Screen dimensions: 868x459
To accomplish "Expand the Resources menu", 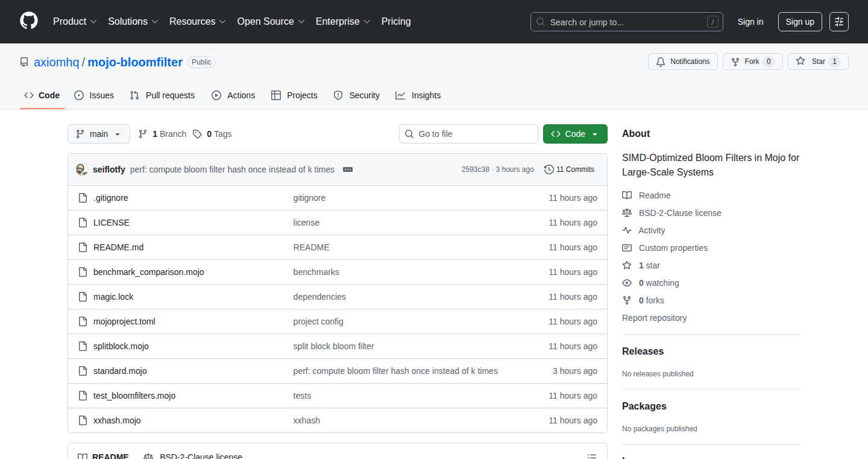I will 198,22.
